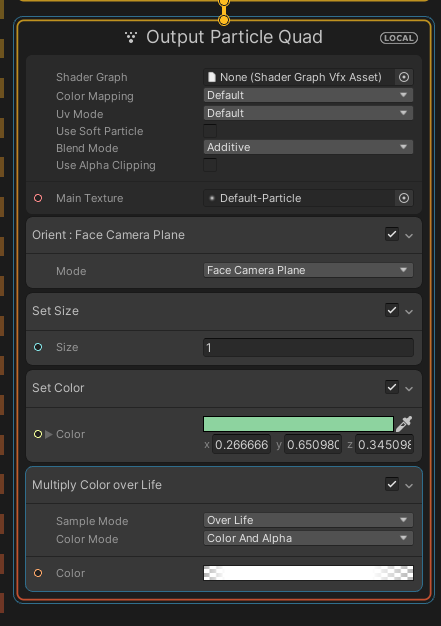Click the gradient Color input port
441x626 pixels.
click(x=38, y=573)
